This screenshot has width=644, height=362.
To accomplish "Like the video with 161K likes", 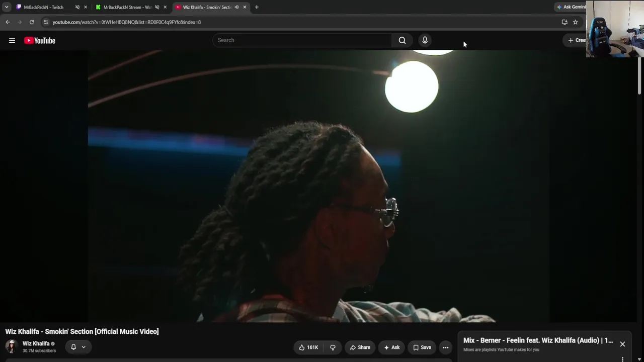I will (309, 347).
